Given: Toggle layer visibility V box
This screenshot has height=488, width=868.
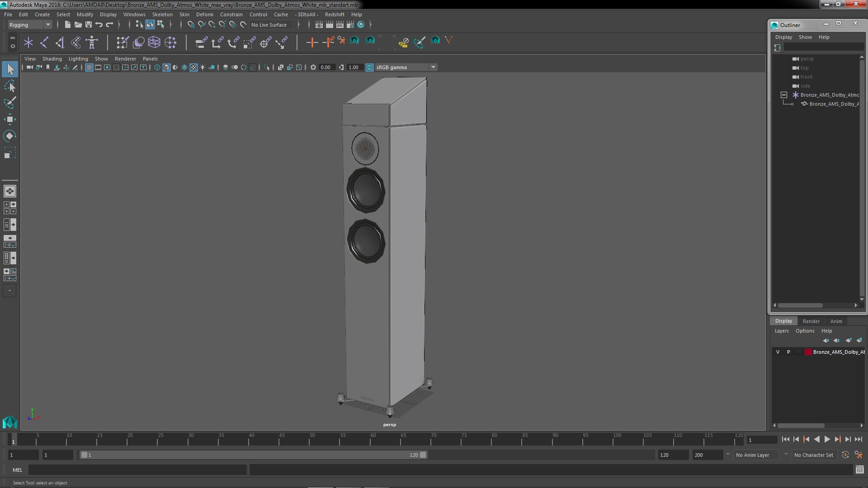Looking at the screenshot, I should tap(778, 352).
